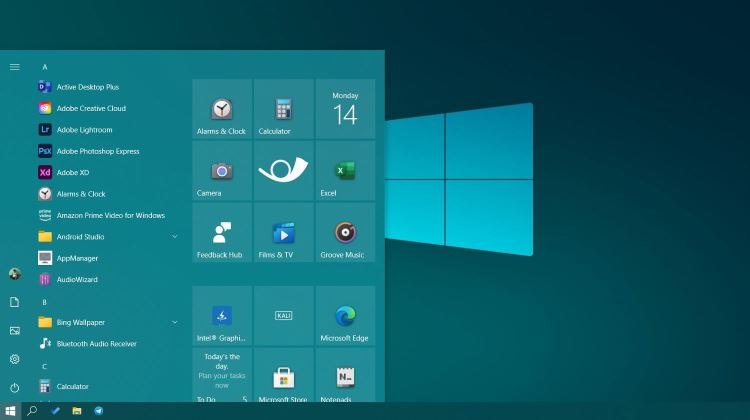The image size is (750, 420).
Task: Open the Power options button
Action: pyautogui.click(x=15, y=387)
